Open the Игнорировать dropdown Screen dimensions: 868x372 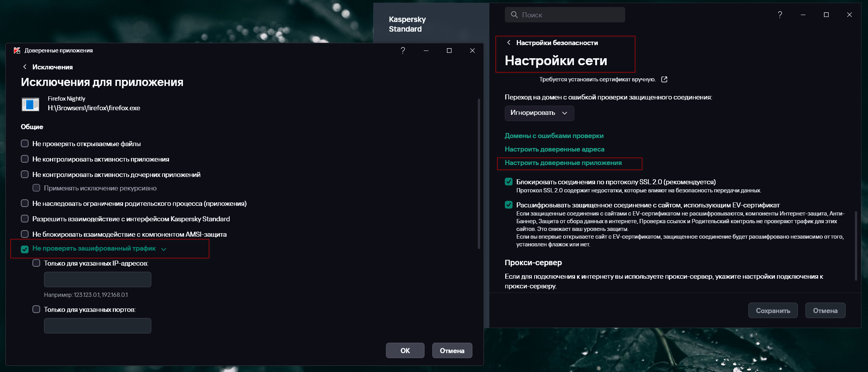(539, 113)
